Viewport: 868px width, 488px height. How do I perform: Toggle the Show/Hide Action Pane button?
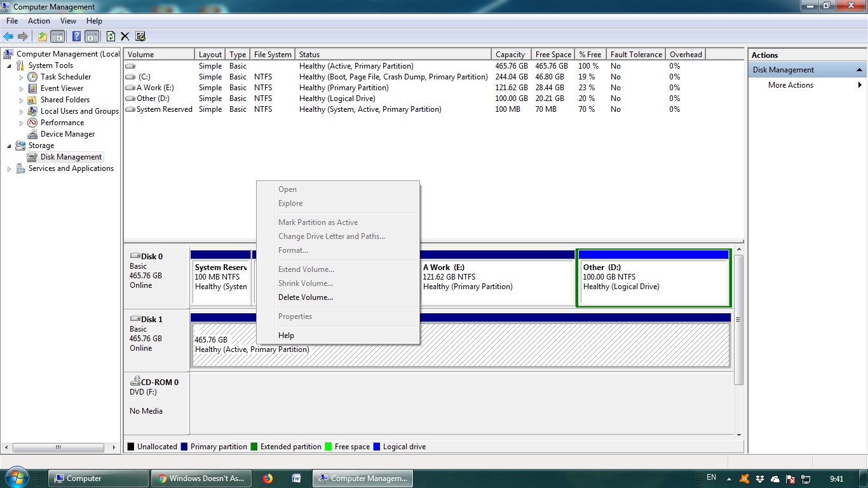(92, 36)
